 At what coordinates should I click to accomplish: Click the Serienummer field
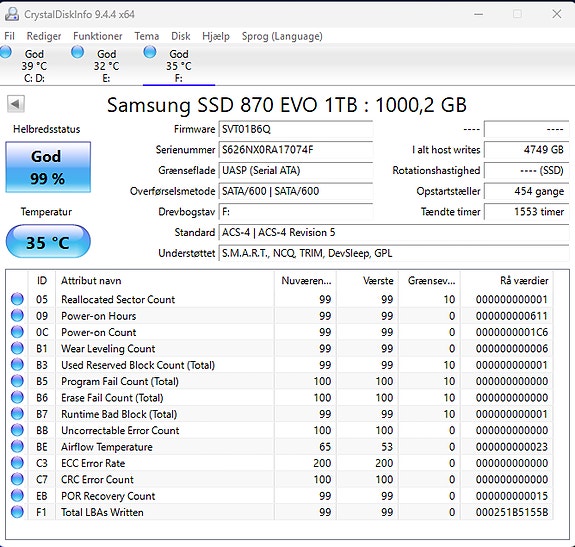pyautogui.click(x=296, y=150)
